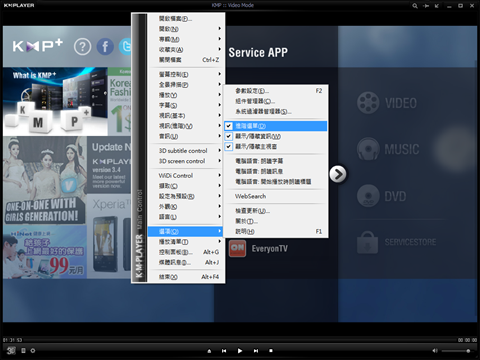The width and height of the screenshot is (480, 360).
Task: Open Preferences (E)... F2 item
Action: [276, 91]
